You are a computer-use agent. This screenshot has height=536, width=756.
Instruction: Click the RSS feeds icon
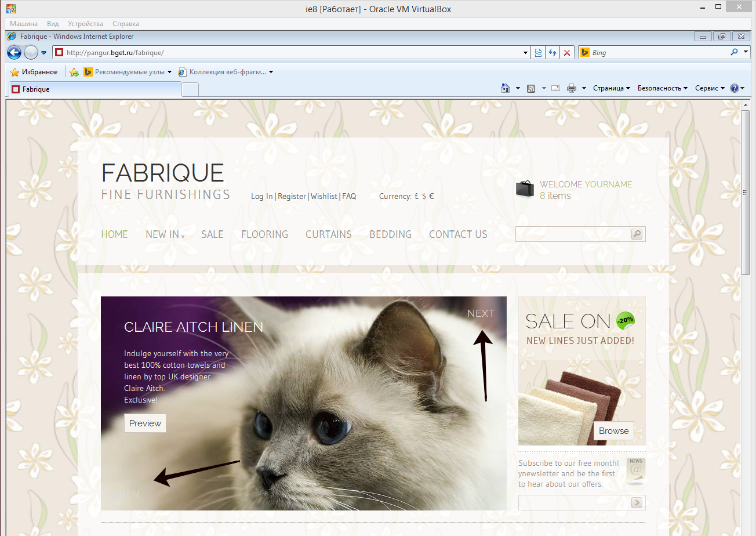click(x=530, y=88)
